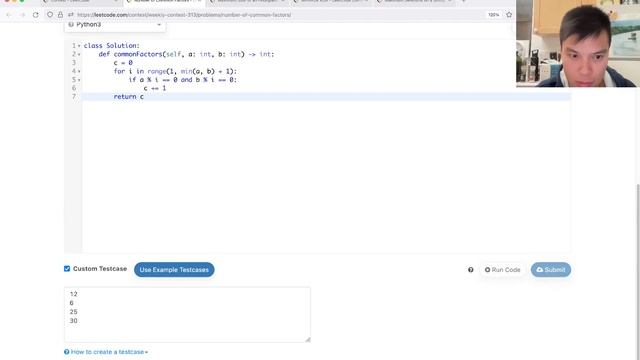This screenshot has width=640, height=360.
Task: Click the 120% zoom level badge
Action: click(x=493, y=15)
